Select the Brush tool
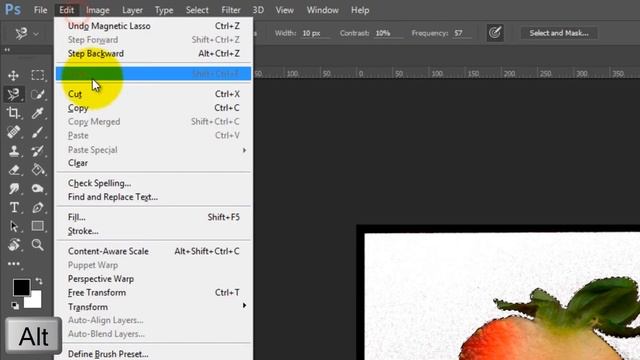The width and height of the screenshot is (640, 360). tap(38, 132)
